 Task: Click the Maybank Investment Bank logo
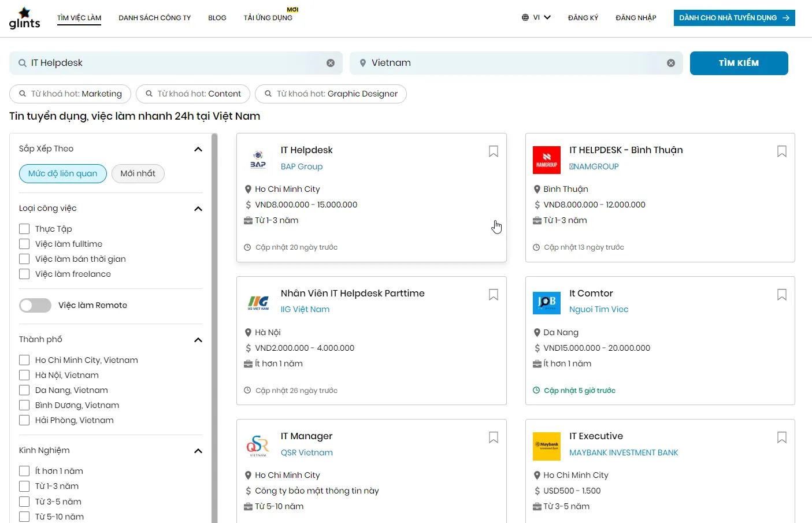click(546, 446)
